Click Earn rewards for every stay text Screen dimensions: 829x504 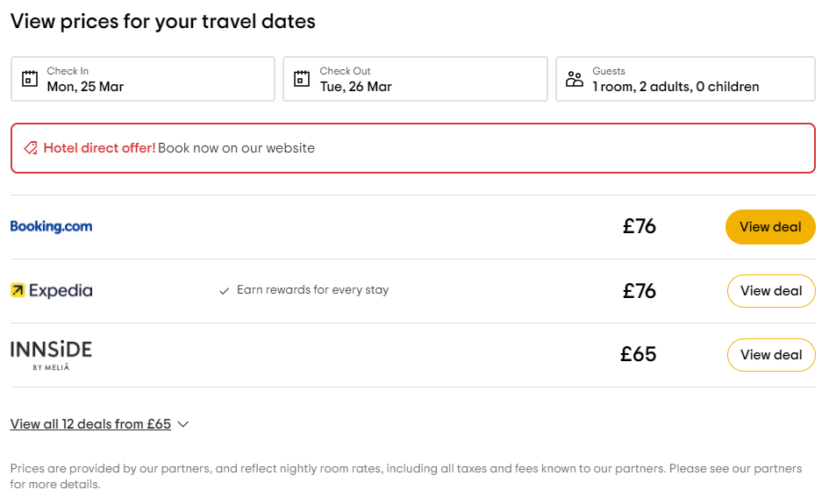click(x=312, y=290)
